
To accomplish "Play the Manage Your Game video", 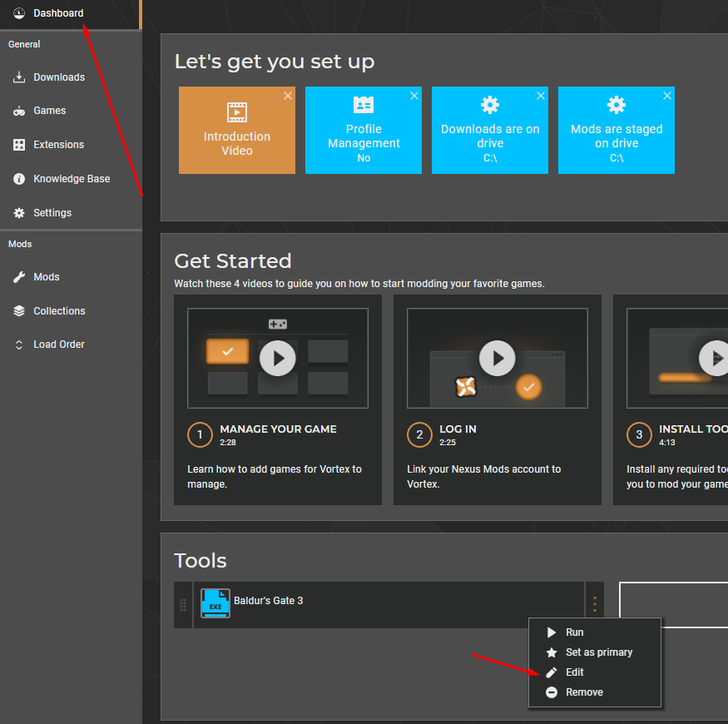I will 278,358.
